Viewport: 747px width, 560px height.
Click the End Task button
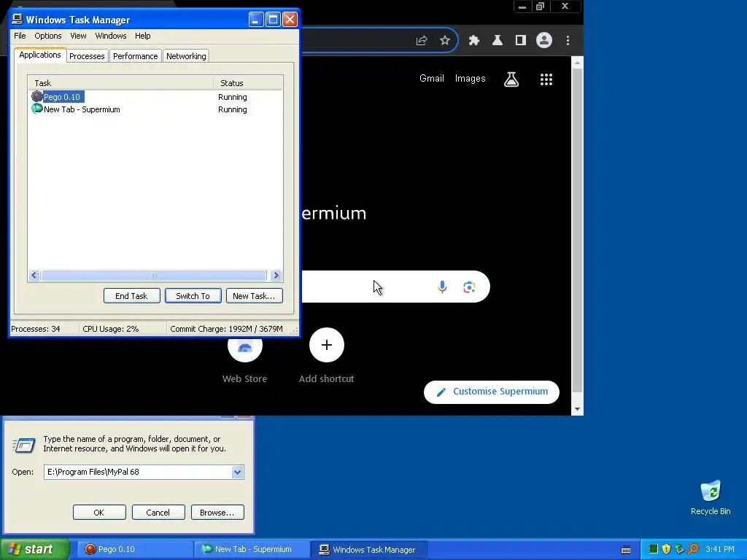[131, 296]
